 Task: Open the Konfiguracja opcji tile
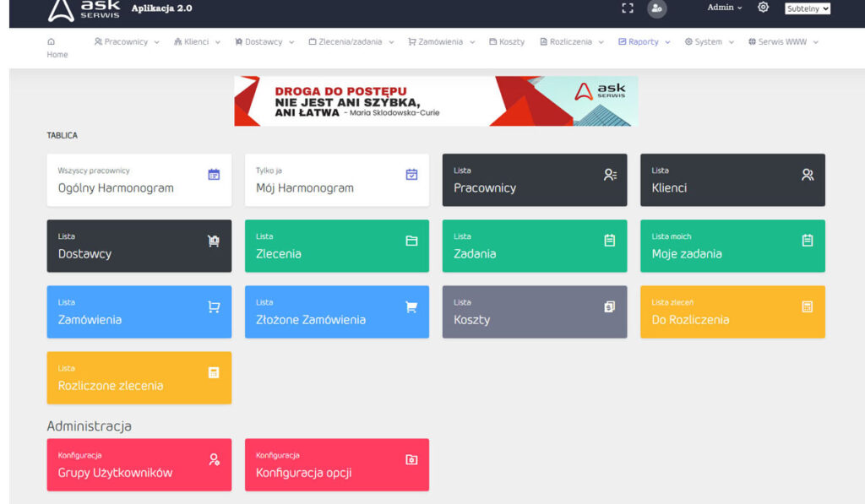click(336, 464)
